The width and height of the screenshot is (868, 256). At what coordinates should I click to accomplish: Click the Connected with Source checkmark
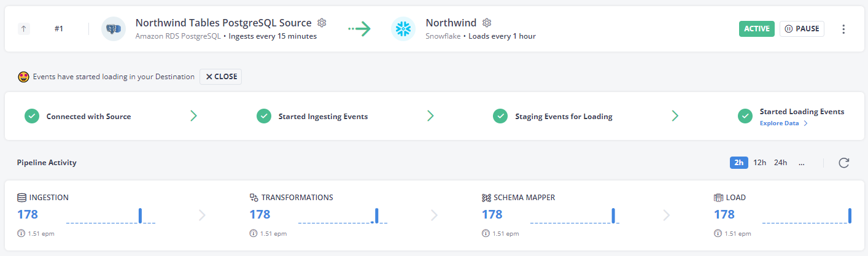click(x=32, y=116)
